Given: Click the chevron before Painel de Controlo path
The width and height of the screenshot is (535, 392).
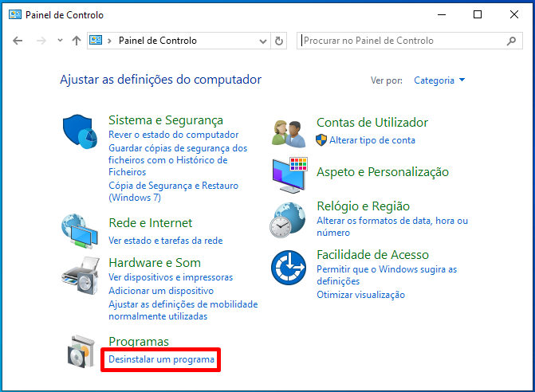Looking at the screenshot, I should tap(109, 41).
